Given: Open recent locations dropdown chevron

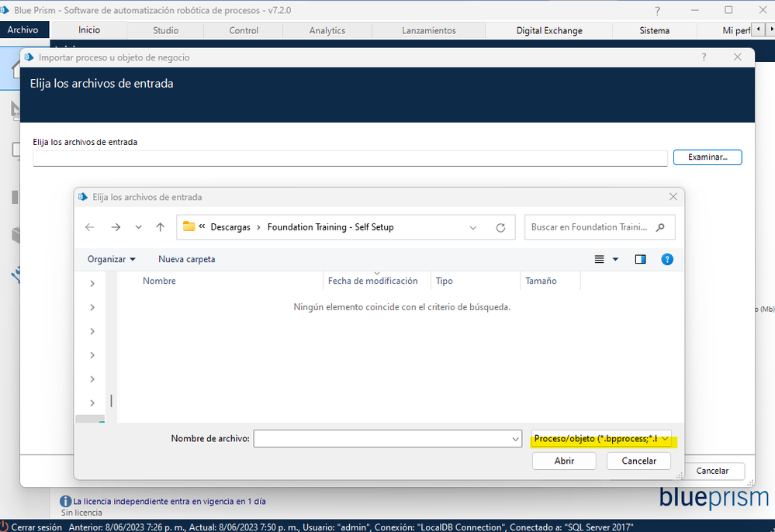Looking at the screenshot, I should pyautogui.click(x=138, y=227).
